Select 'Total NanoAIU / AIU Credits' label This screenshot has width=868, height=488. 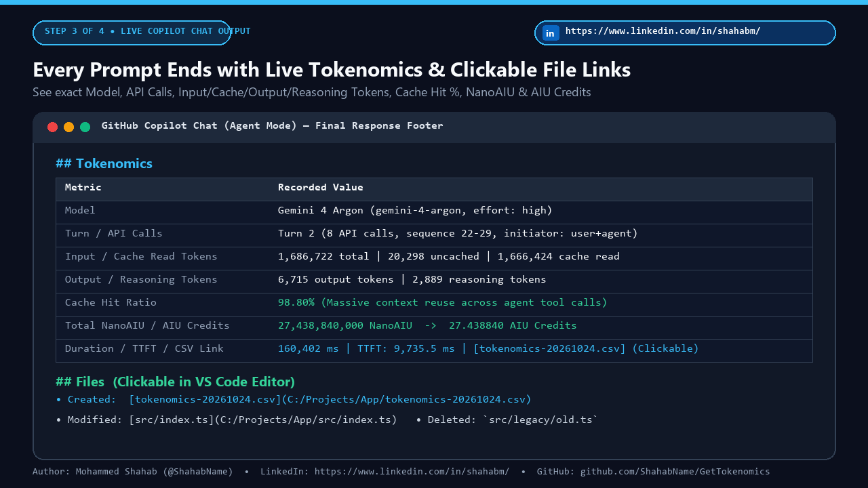click(147, 325)
